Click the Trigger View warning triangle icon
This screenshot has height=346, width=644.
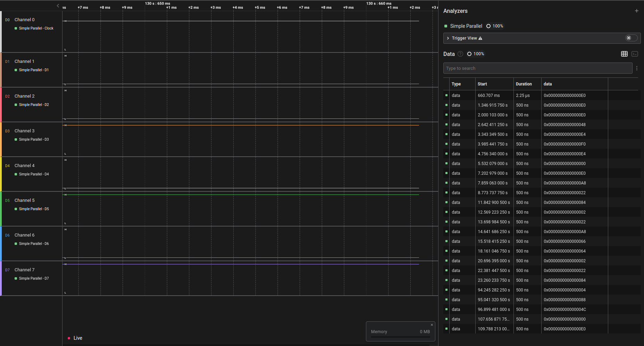[x=480, y=38]
